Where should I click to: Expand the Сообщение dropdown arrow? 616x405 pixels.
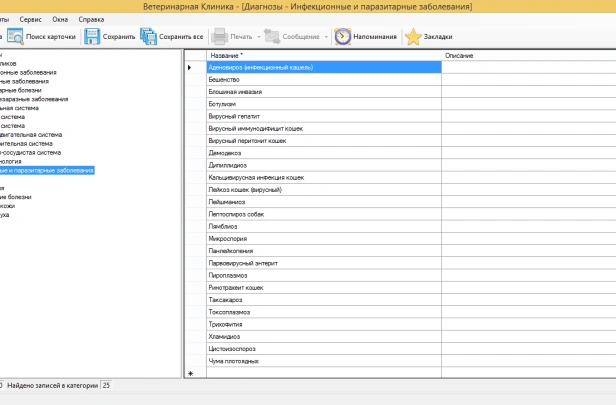pos(326,37)
